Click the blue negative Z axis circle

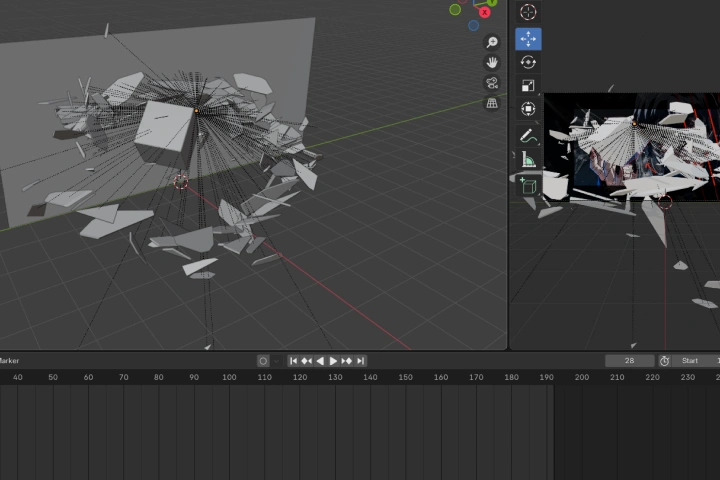(473, 26)
